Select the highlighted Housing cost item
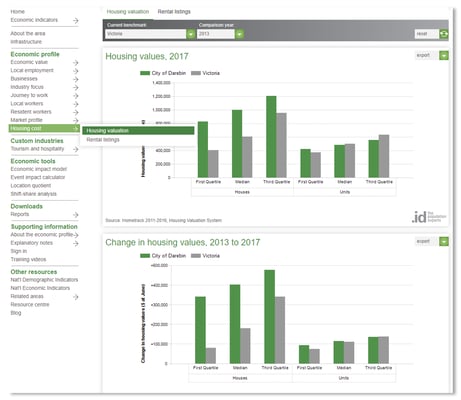 (x=44, y=128)
